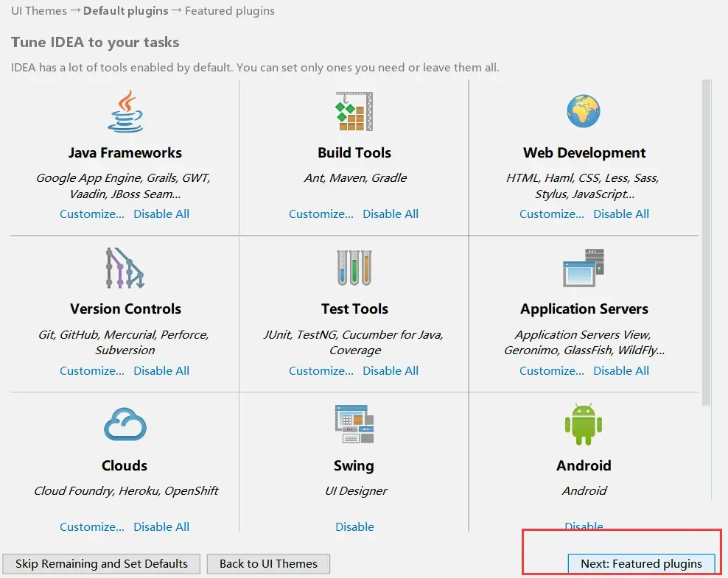
Task: Click the Test Tools test tubes icon
Action: [354, 268]
